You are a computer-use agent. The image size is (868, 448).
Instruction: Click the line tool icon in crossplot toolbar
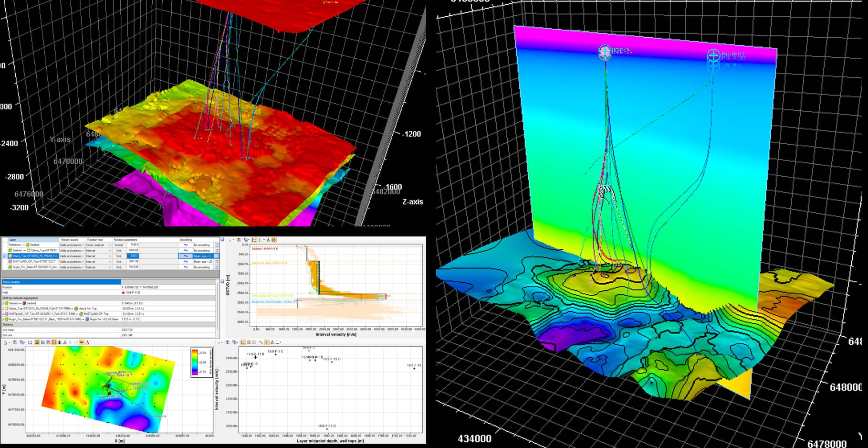coord(261,342)
